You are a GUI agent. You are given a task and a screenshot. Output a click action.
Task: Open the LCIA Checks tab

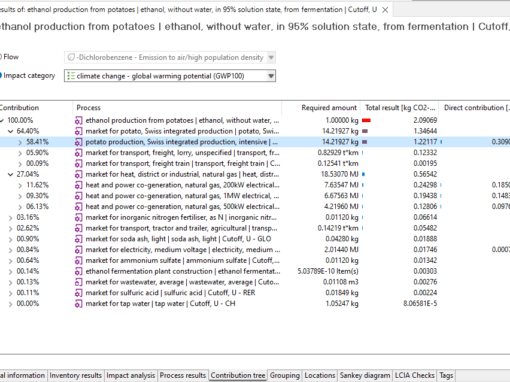pos(415,375)
